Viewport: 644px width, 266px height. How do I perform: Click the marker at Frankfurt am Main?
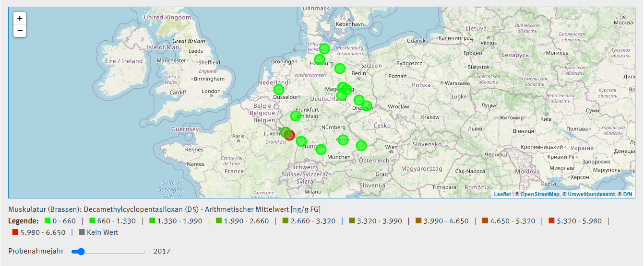click(x=296, y=116)
